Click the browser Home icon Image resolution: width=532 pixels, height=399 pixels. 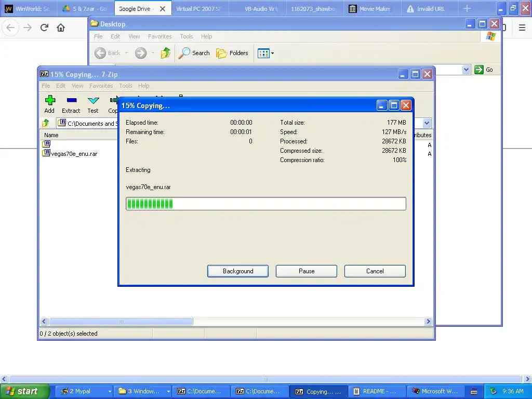click(x=61, y=28)
